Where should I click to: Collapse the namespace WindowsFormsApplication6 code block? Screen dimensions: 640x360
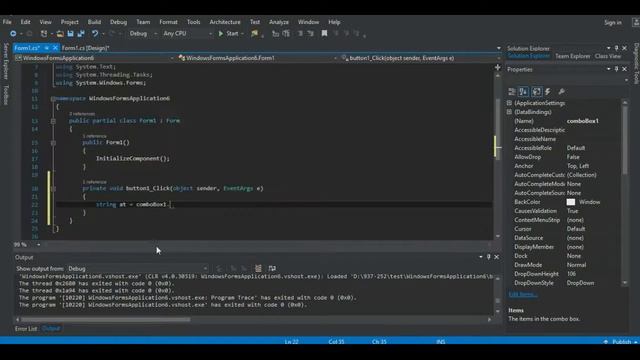click(x=53, y=98)
